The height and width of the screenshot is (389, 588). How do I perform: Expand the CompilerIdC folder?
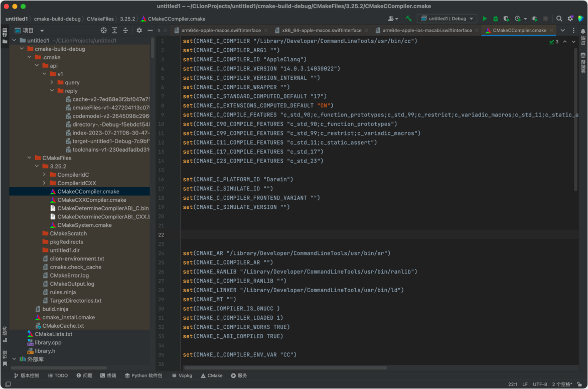tap(44, 175)
